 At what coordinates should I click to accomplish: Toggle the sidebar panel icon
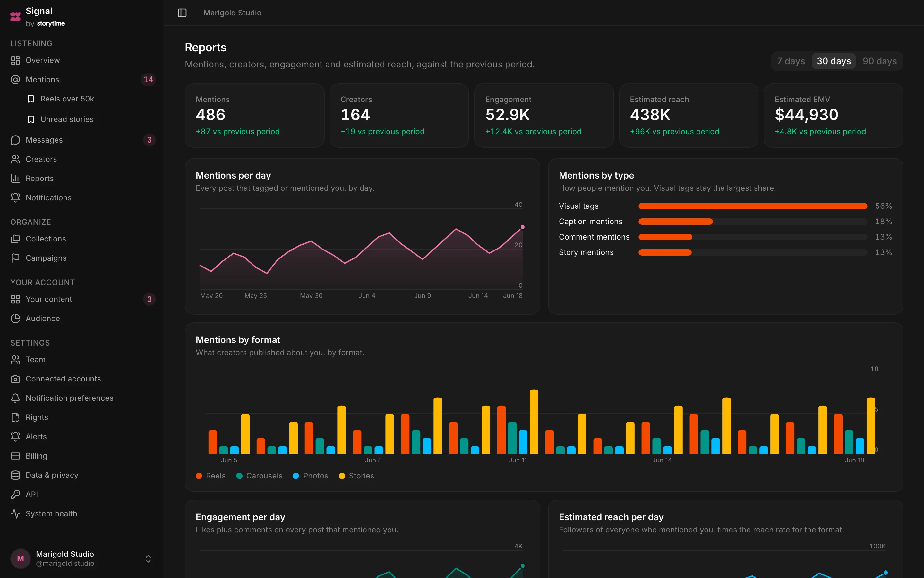(182, 13)
